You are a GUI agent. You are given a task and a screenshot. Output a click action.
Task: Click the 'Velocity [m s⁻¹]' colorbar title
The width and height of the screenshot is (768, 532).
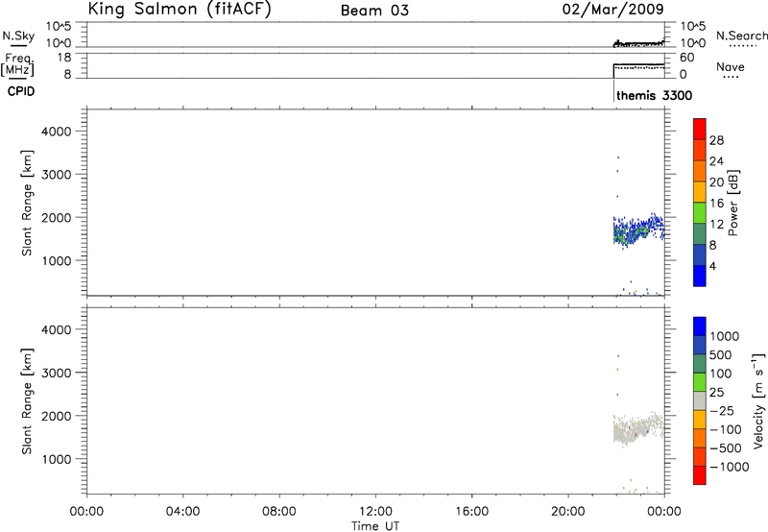click(x=758, y=400)
